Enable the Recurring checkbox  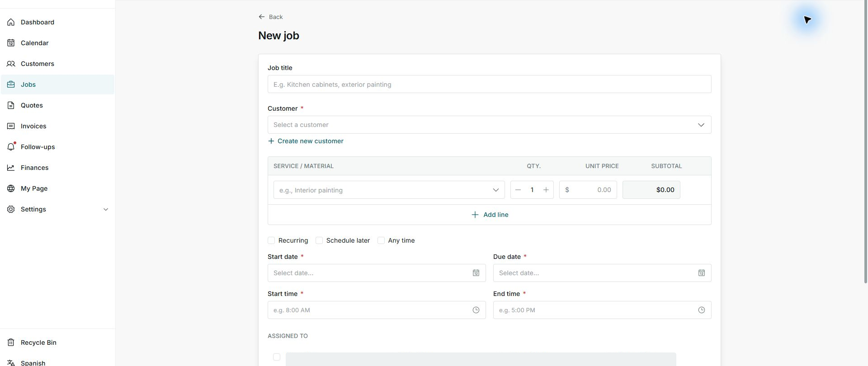tap(271, 240)
